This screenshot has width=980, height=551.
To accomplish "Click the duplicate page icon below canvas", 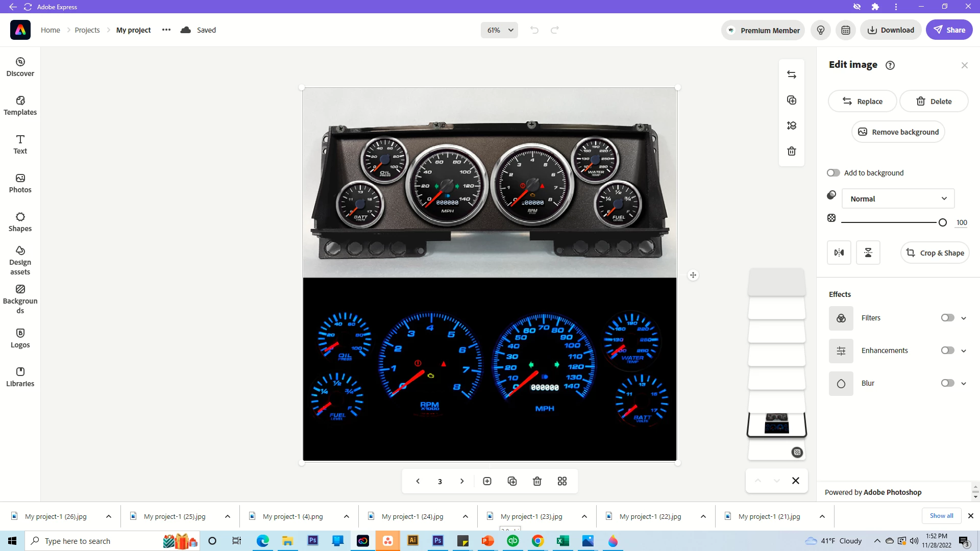I will pos(512,481).
